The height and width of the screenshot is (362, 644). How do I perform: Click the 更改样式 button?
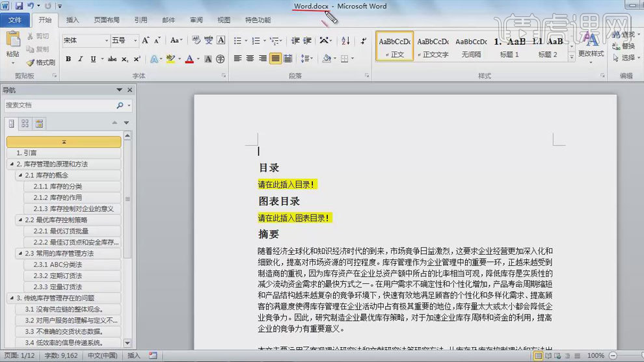[591, 47]
